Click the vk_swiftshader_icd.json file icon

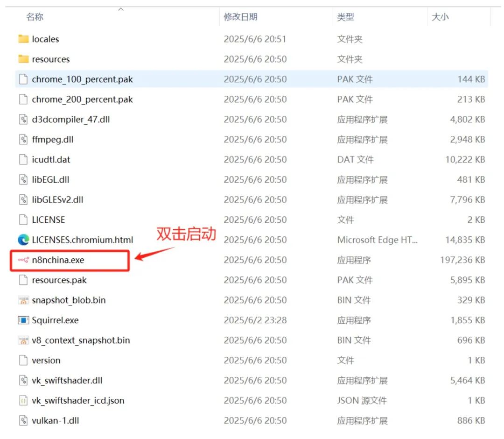click(x=23, y=400)
